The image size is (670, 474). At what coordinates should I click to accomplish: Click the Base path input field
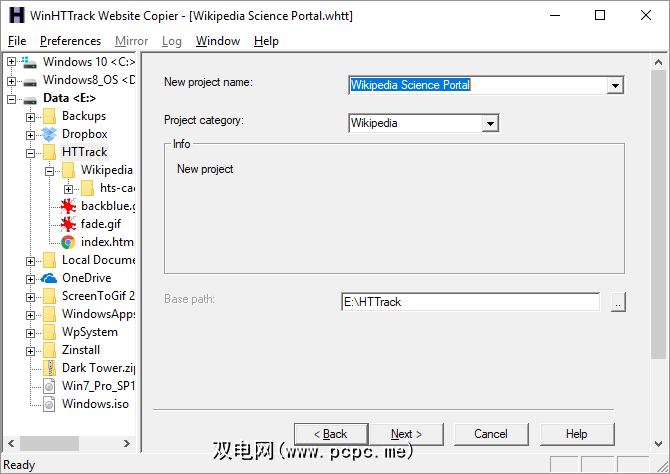tap(470, 302)
